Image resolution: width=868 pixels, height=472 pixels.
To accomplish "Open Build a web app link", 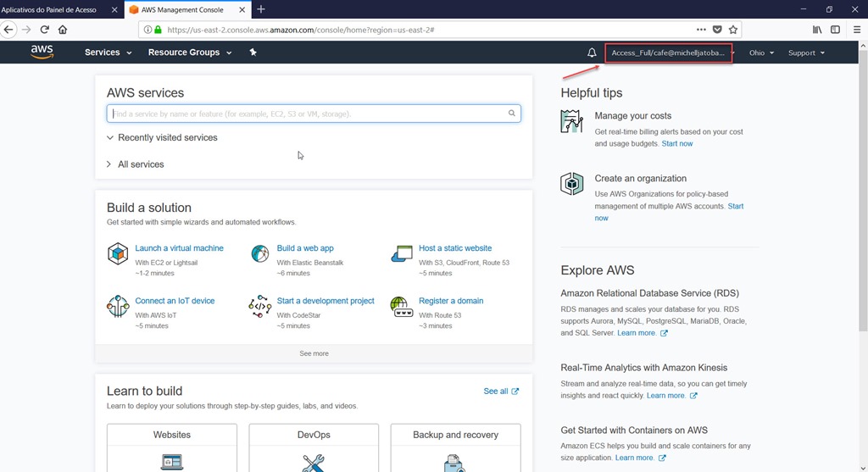I will coord(305,248).
